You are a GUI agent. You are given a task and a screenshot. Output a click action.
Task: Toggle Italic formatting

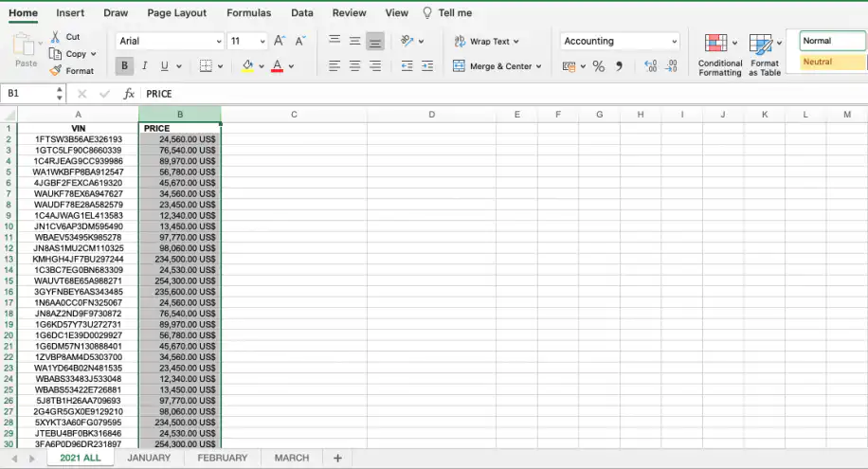point(144,66)
